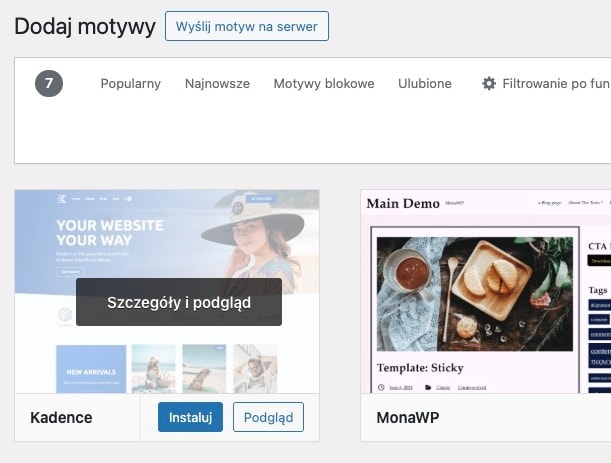Click the gear icon beside Filtrowanie

pos(489,83)
